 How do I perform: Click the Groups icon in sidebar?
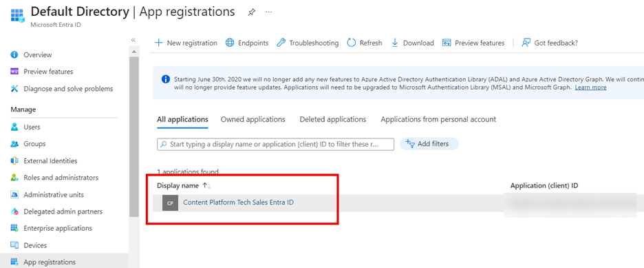(x=14, y=144)
